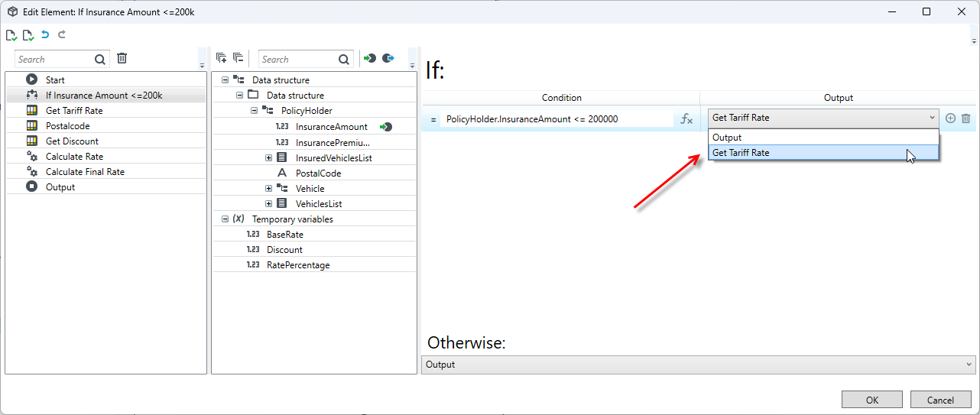Click toolbar overflow arrow of the data structure panel
Viewport: 980px width, 415px height.
tap(412, 66)
